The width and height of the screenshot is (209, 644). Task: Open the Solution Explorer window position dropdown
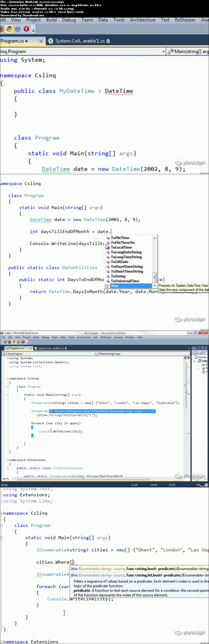(199, 348)
